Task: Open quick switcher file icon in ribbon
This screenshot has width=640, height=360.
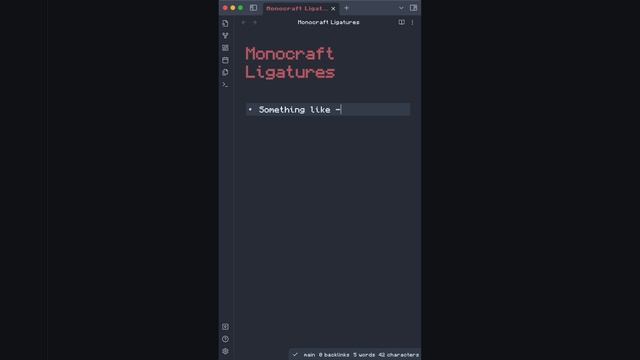Action: 225,24
